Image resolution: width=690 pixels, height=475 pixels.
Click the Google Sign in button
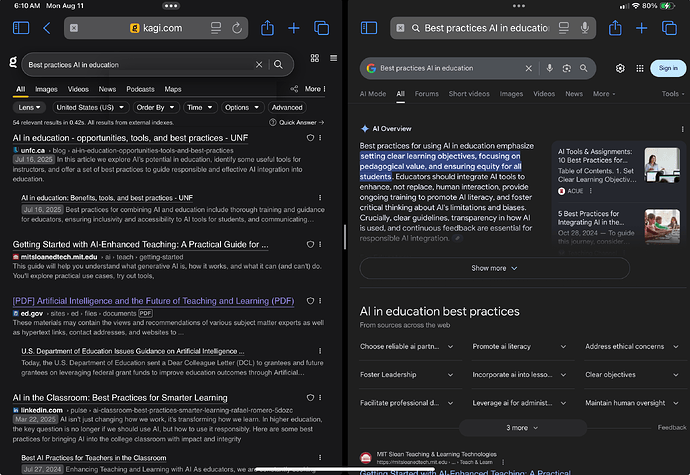(667, 68)
